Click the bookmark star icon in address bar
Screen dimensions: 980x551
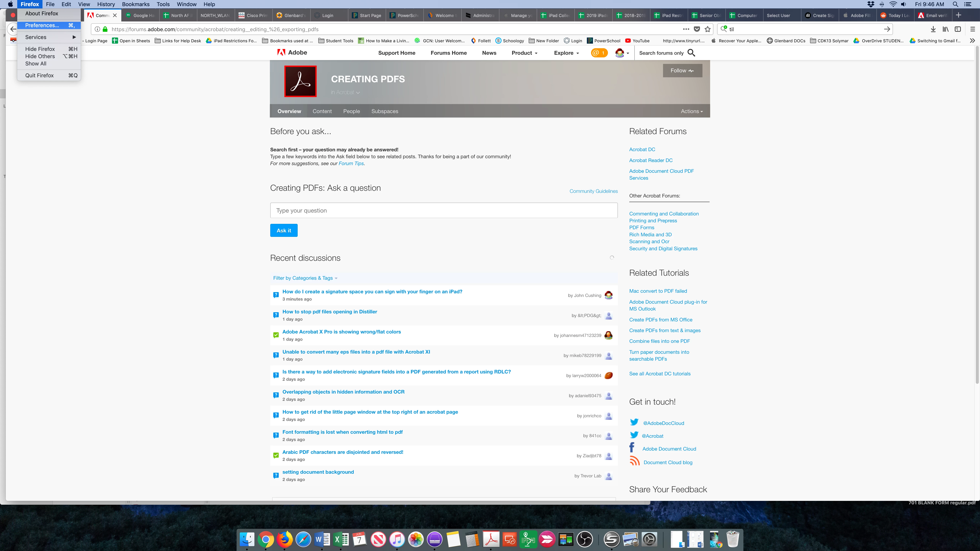(x=708, y=29)
